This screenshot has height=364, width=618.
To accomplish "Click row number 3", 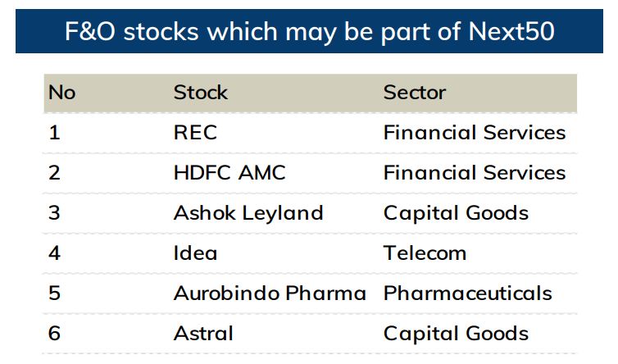I will tap(55, 213).
